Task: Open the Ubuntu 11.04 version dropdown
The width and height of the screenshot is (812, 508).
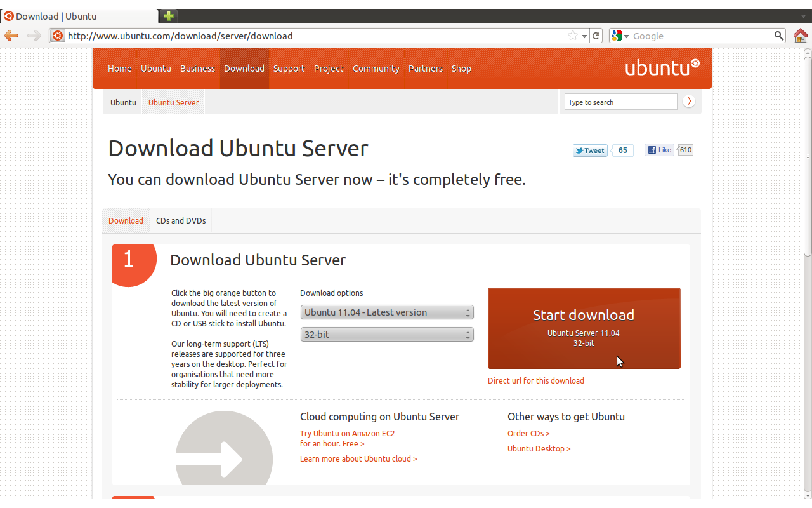Action: 387,312
